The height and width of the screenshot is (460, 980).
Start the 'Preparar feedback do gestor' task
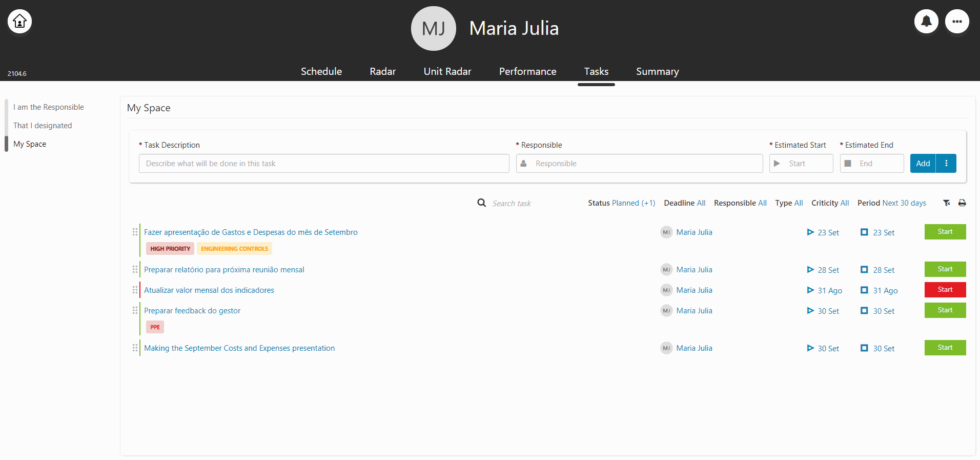(945, 310)
